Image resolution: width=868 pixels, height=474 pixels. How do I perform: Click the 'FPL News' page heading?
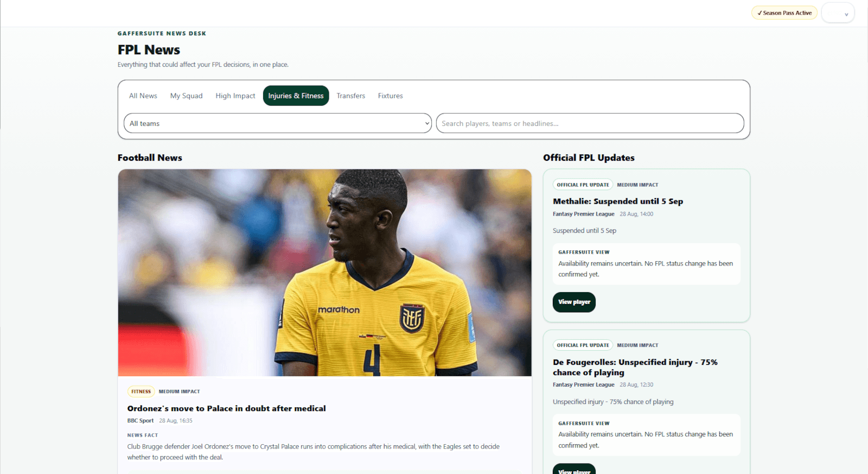click(x=149, y=50)
